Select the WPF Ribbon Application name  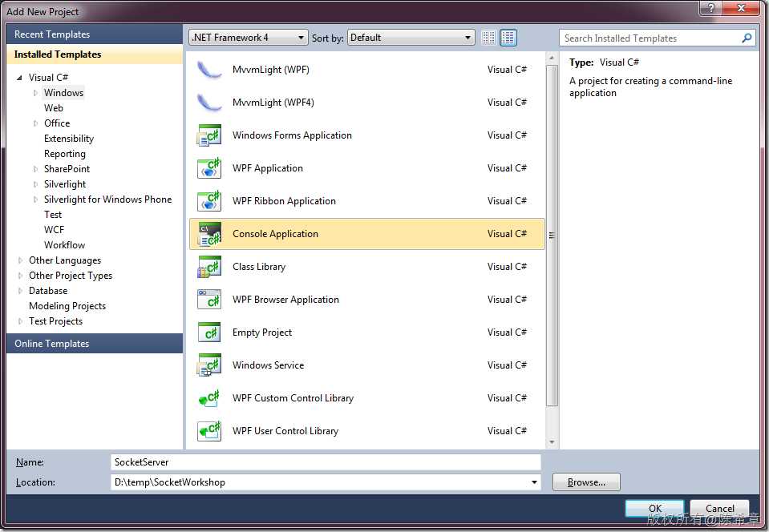pyautogui.click(x=284, y=201)
